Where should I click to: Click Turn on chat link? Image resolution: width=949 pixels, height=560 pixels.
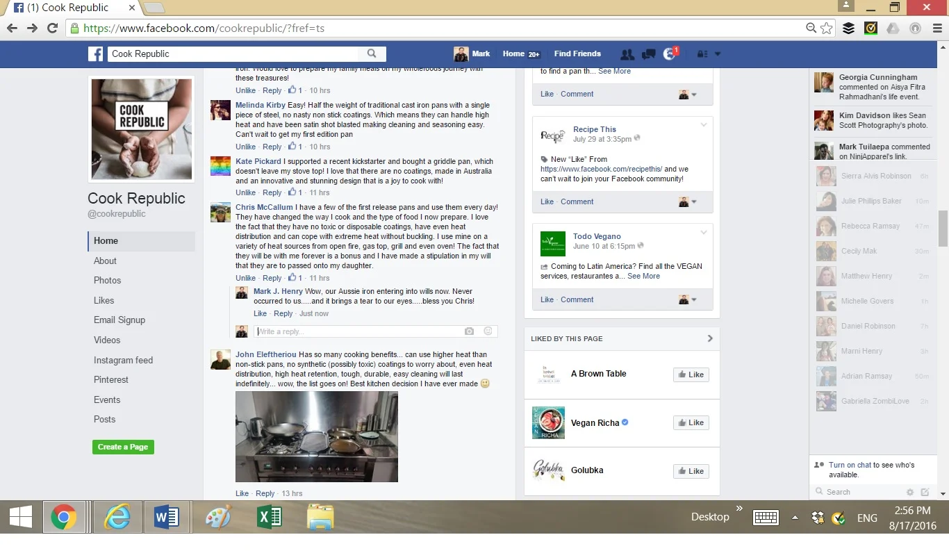(850, 465)
